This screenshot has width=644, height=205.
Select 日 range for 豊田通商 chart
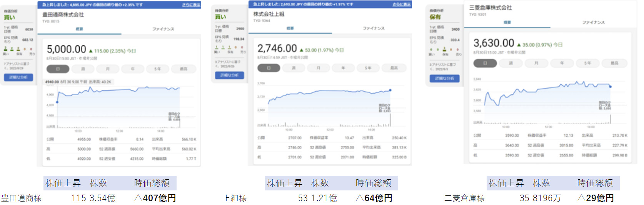(x=58, y=69)
